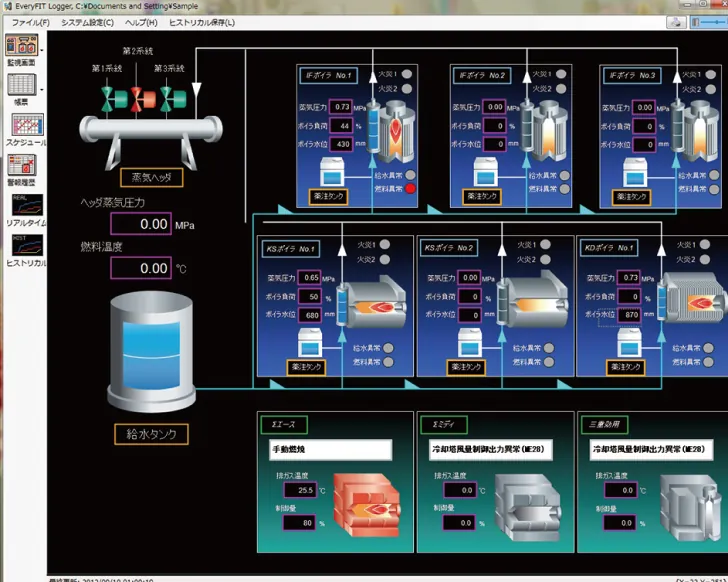Click the printer icon in top toolbar

click(x=676, y=22)
